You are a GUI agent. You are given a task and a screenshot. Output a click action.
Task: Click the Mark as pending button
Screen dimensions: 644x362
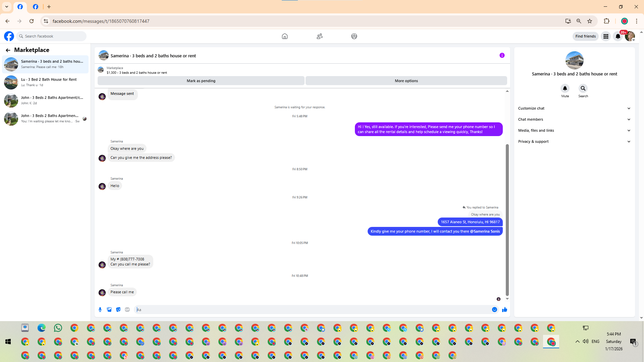201,81
